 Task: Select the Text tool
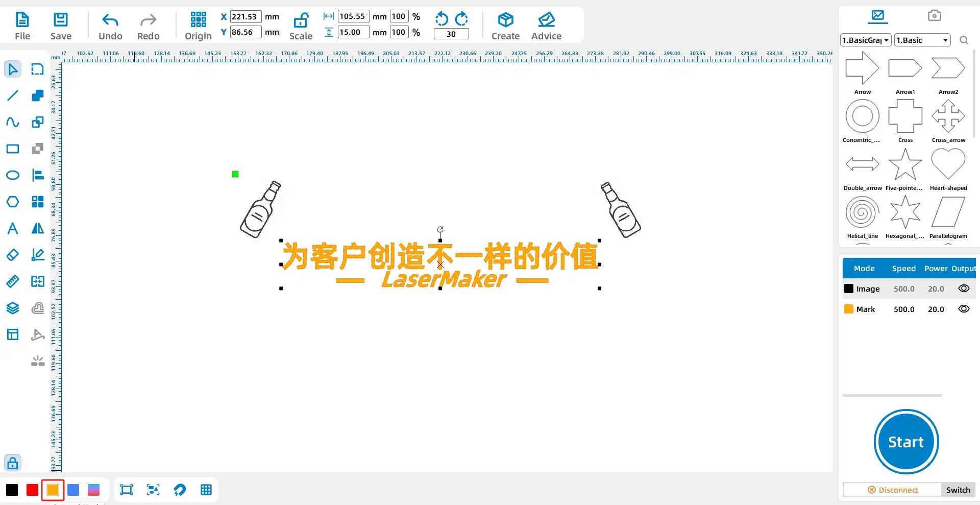(x=13, y=228)
